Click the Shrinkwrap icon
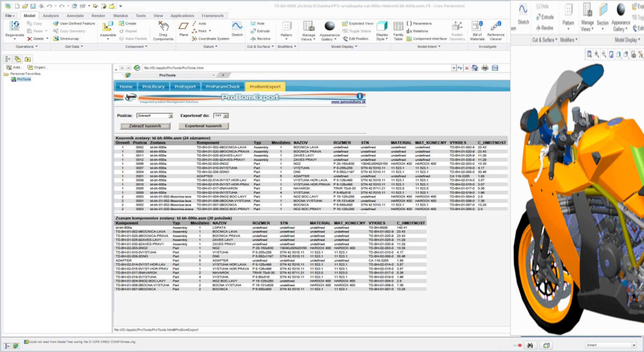Screen dimensions: 644x352 pos(56,39)
